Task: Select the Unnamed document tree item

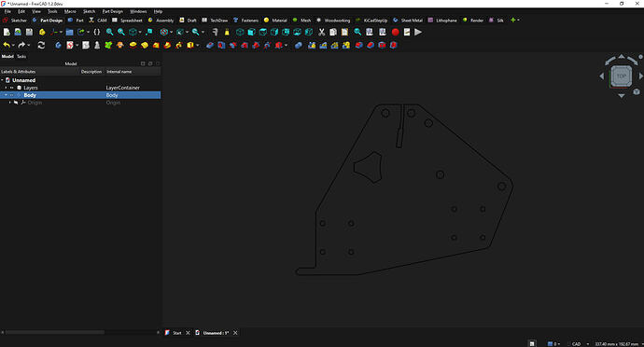Action: [24, 80]
